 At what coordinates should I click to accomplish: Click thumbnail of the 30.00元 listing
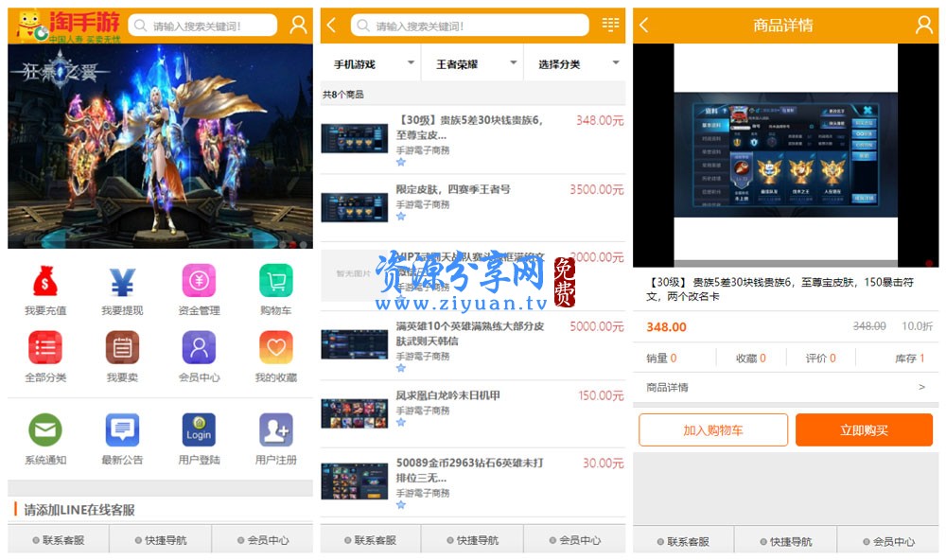354,481
